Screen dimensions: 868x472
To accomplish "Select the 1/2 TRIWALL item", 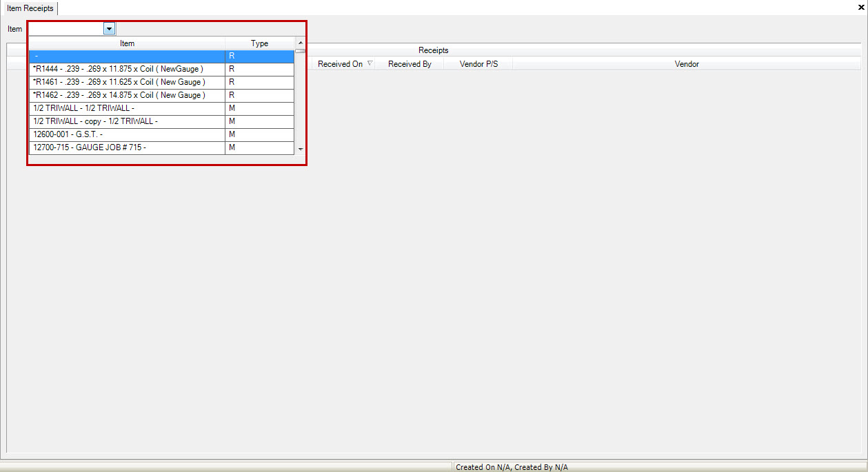I will [127, 108].
